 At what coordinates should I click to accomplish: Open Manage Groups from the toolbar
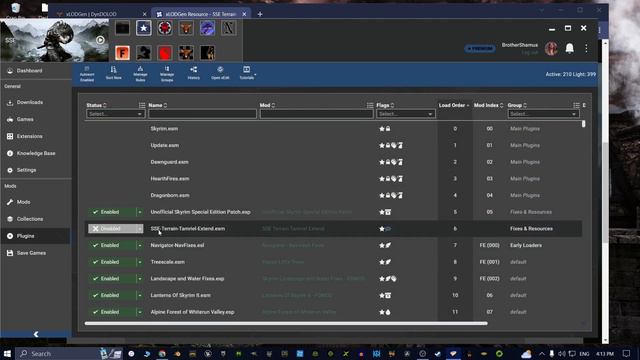167,74
